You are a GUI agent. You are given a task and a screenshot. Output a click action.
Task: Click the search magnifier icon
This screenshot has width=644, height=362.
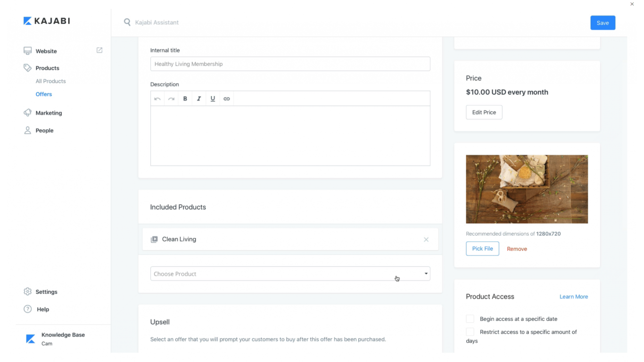click(127, 22)
